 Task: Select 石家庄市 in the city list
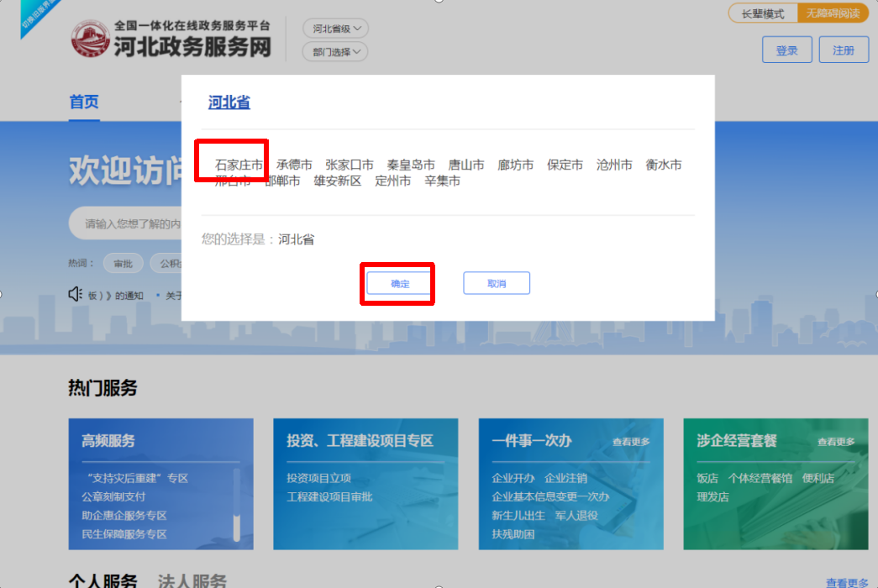239,165
